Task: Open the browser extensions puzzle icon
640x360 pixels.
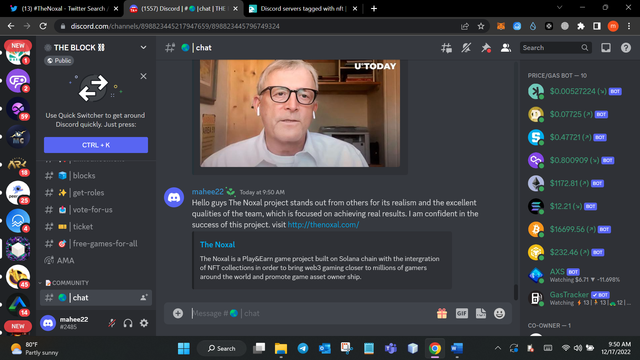Action: click(x=580, y=26)
